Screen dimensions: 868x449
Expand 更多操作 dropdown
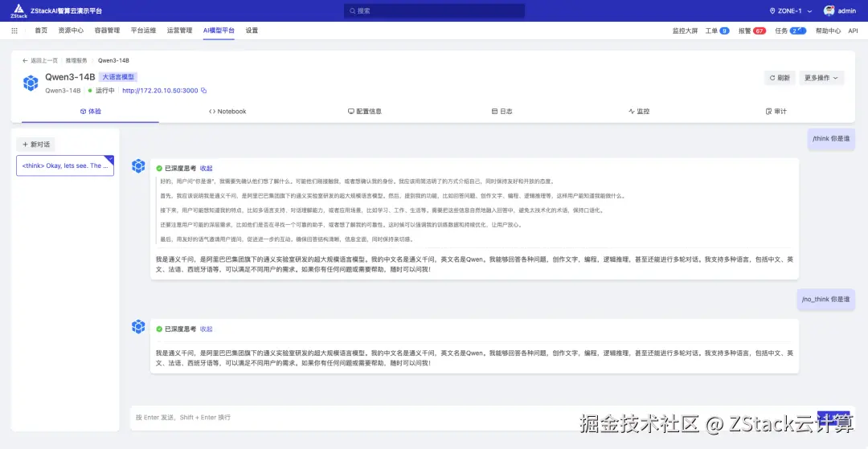(x=821, y=78)
